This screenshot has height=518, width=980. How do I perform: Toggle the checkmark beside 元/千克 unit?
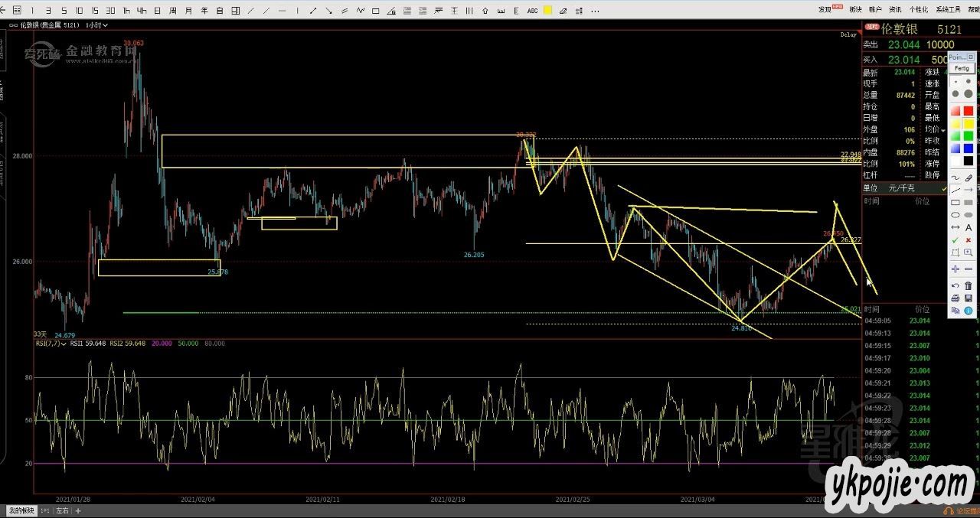click(943, 188)
